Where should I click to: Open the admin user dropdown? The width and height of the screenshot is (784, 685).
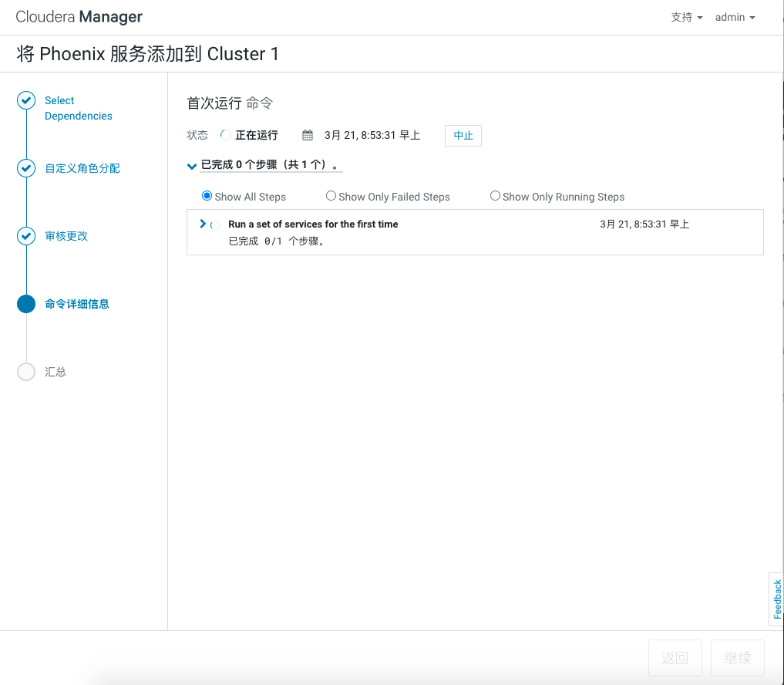click(735, 17)
